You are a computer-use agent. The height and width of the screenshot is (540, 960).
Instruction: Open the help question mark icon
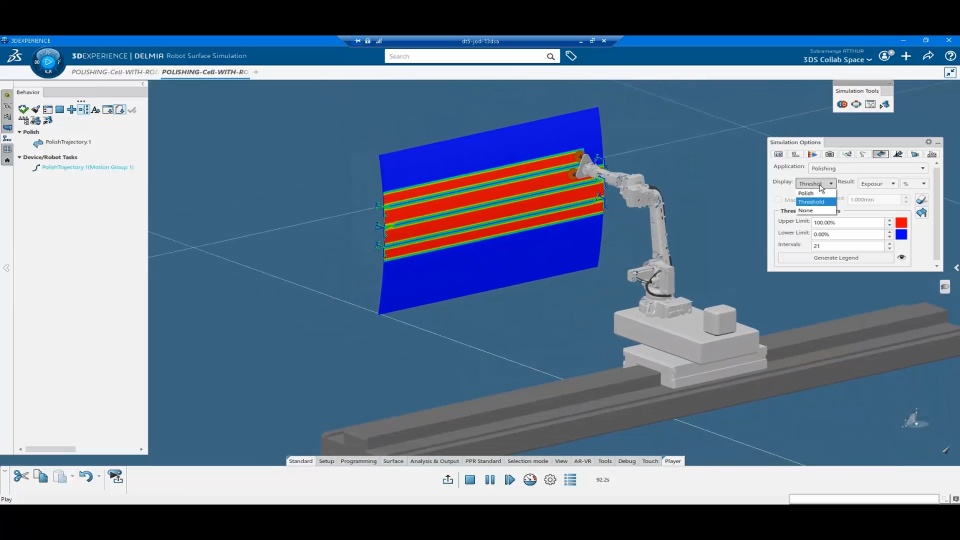click(x=950, y=56)
